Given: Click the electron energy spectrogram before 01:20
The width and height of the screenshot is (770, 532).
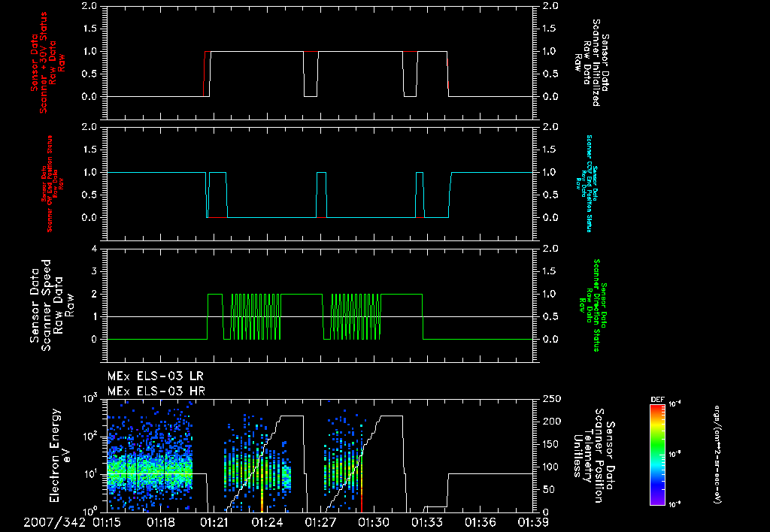Looking at the screenshot, I should tap(150, 456).
